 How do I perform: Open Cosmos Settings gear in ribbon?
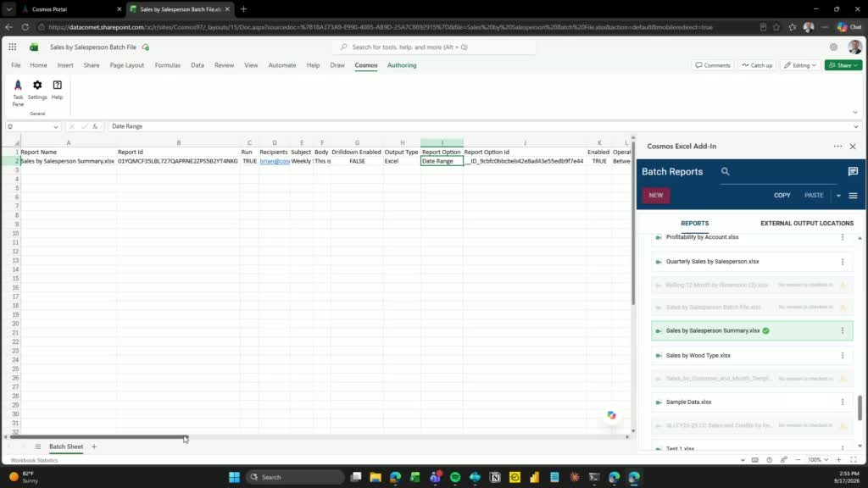pyautogui.click(x=37, y=90)
